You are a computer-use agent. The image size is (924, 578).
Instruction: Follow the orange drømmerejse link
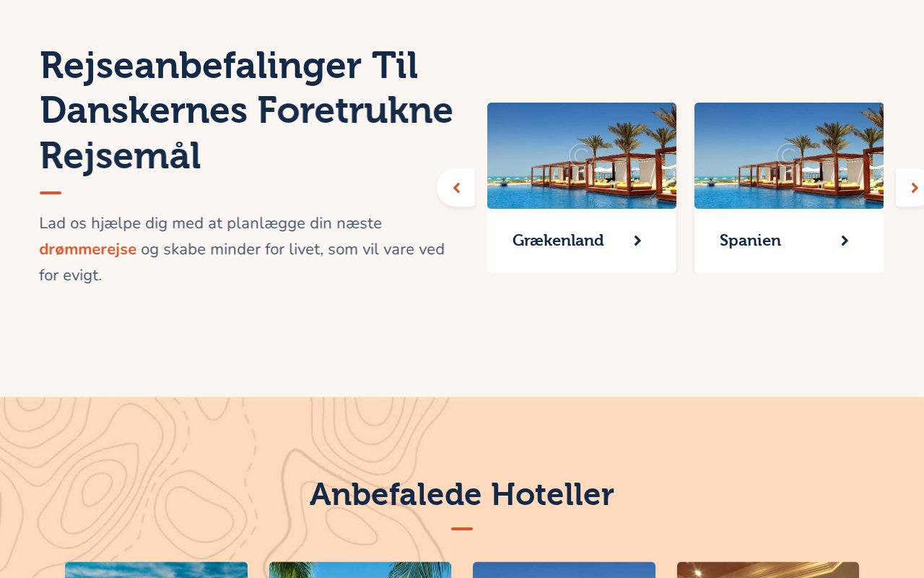88,249
